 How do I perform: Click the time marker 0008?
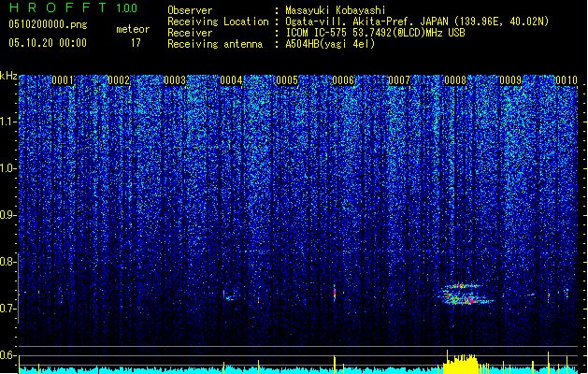455,80
